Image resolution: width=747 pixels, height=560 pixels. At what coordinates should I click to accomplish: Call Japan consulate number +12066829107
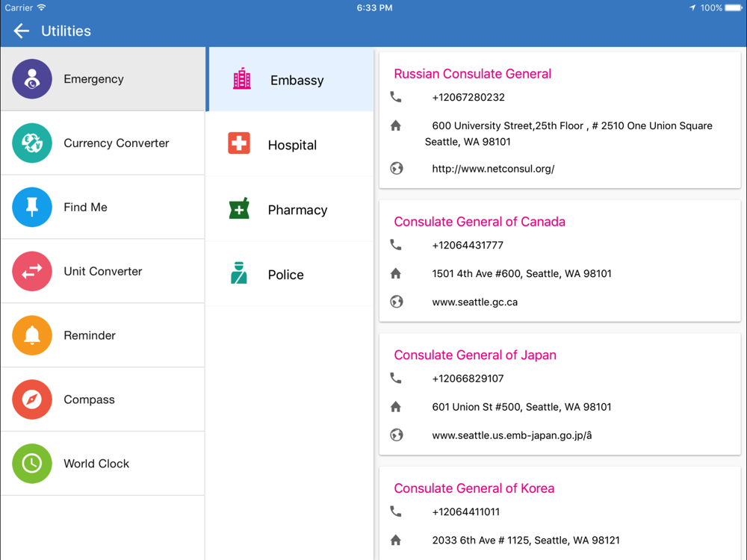click(x=468, y=378)
